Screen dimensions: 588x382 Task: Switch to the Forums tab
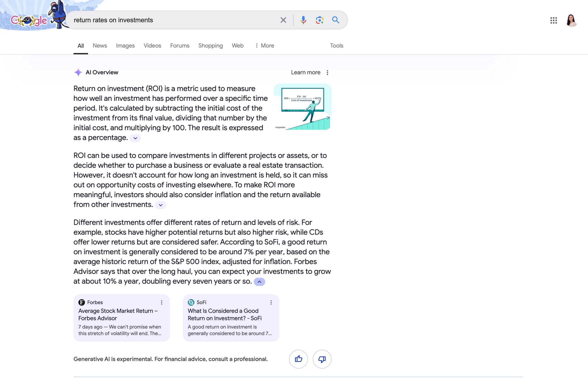tap(180, 46)
